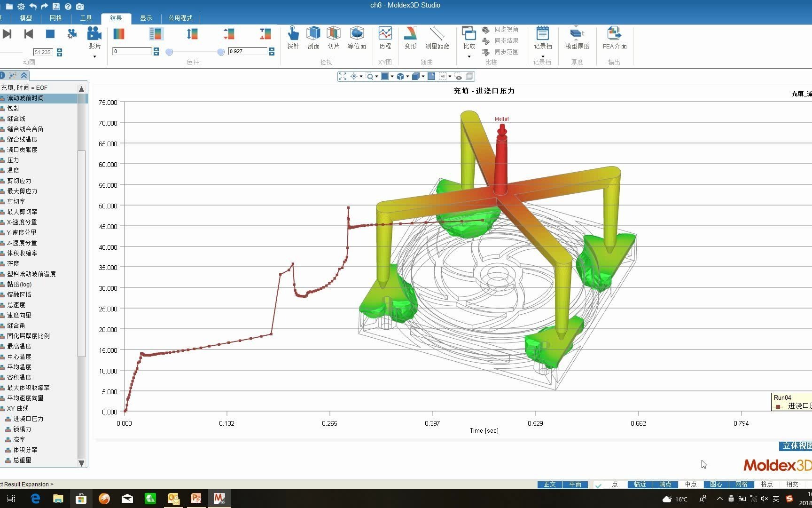The image size is (812, 508).
Task: Select the 探针 probe tool
Action: point(293,38)
